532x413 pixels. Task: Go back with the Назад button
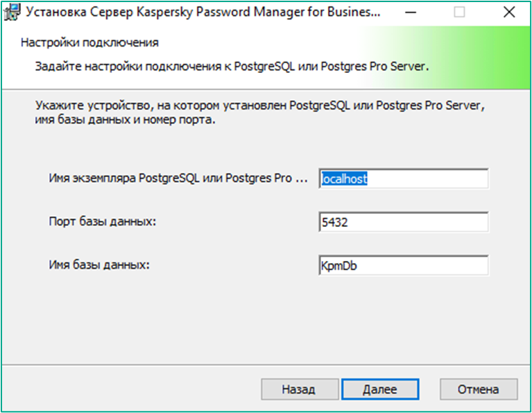tap(300, 389)
